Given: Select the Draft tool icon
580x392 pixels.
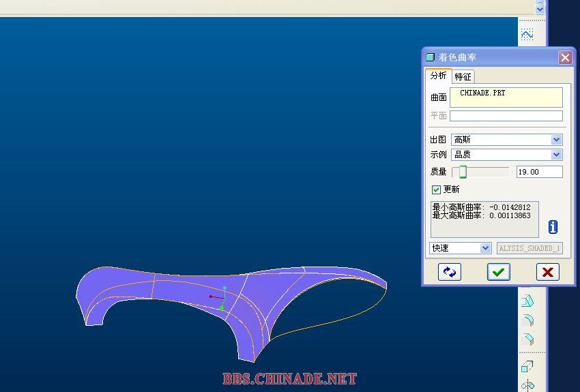Looking at the screenshot, I should tap(527, 301).
